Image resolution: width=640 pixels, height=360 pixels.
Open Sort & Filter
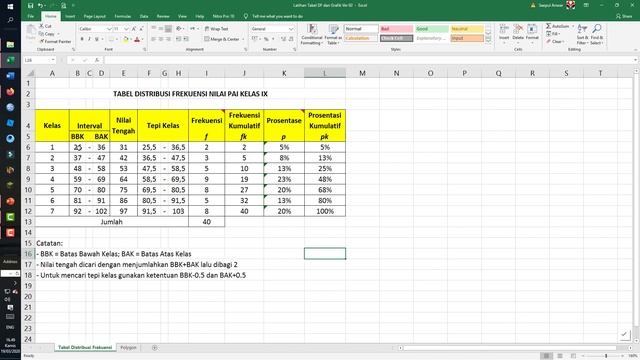tap(582, 34)
